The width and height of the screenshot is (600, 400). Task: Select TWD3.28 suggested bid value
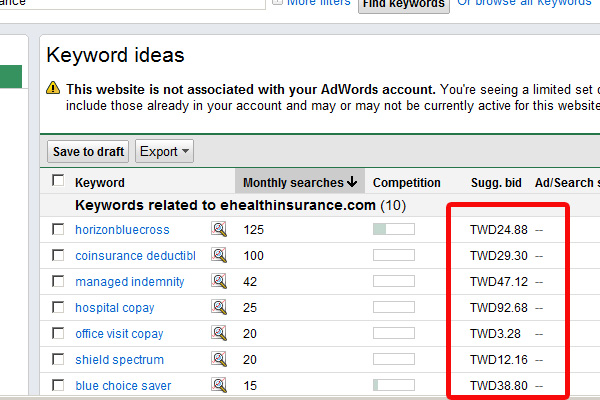[x=495, y=334]
